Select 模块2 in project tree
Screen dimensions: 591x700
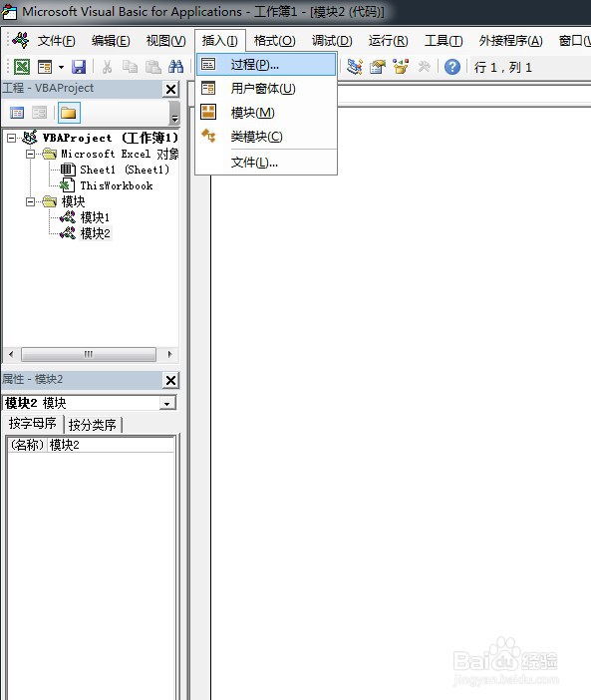[95, 233]
